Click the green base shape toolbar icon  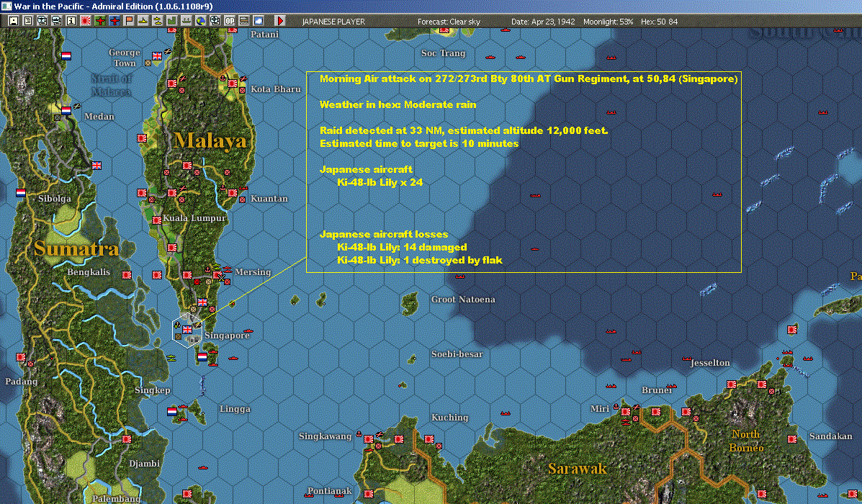click(x=171, y=21)
